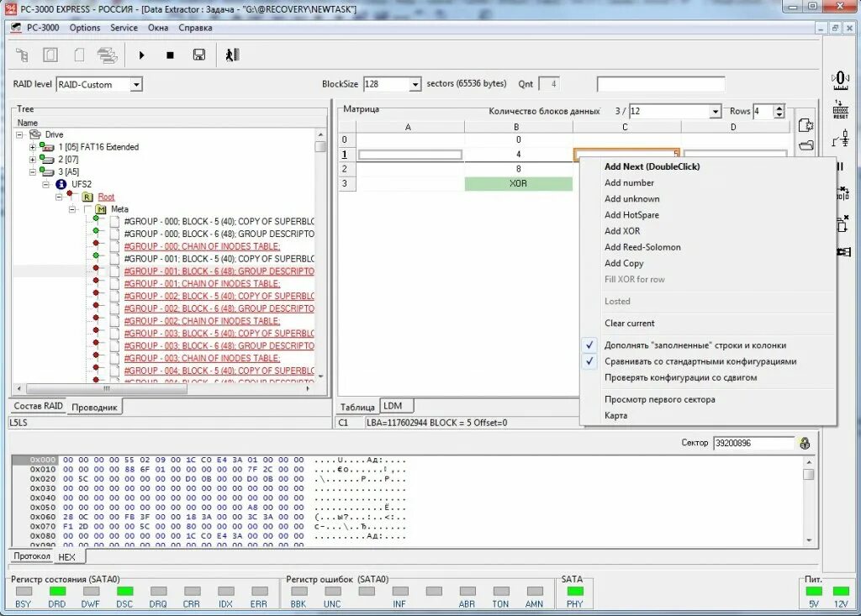Screen dimensions: 861x616
Task: Open the Справка menu
Action: pos(195,28)
